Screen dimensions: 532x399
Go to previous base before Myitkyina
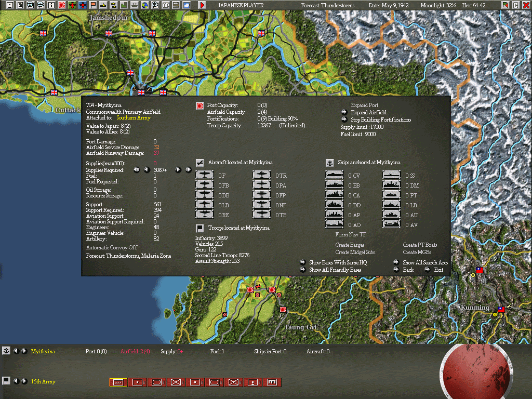[16, 351]
